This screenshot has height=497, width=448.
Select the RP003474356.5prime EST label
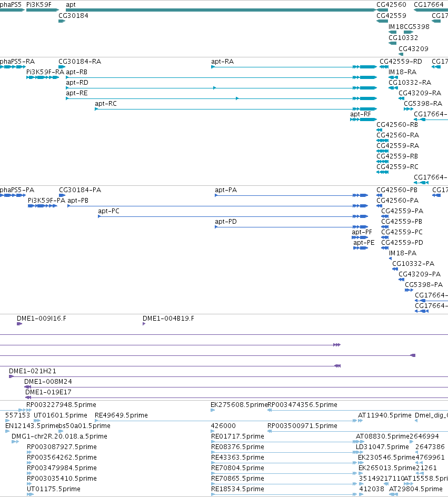pyautogui.click(x=303, y=405)
